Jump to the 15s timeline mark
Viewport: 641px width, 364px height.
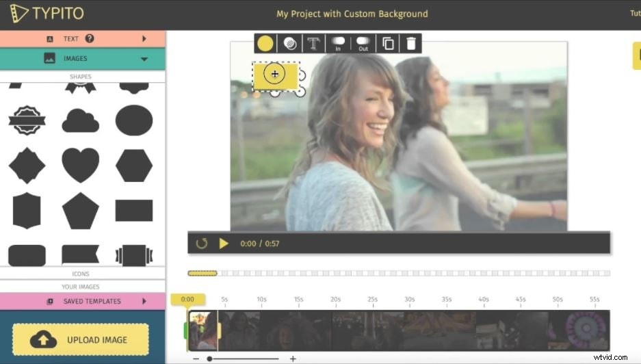tap(298, 300)
